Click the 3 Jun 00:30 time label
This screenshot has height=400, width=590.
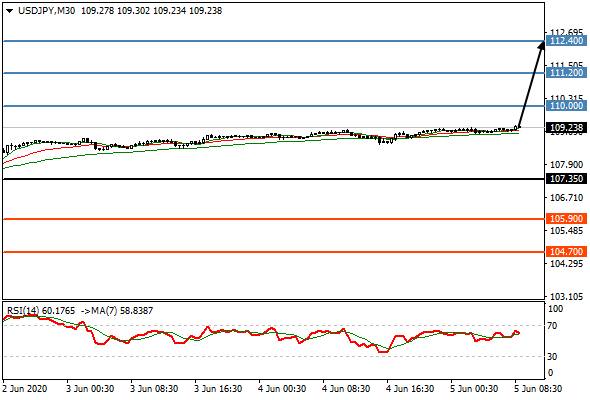[x=90, y=389]
